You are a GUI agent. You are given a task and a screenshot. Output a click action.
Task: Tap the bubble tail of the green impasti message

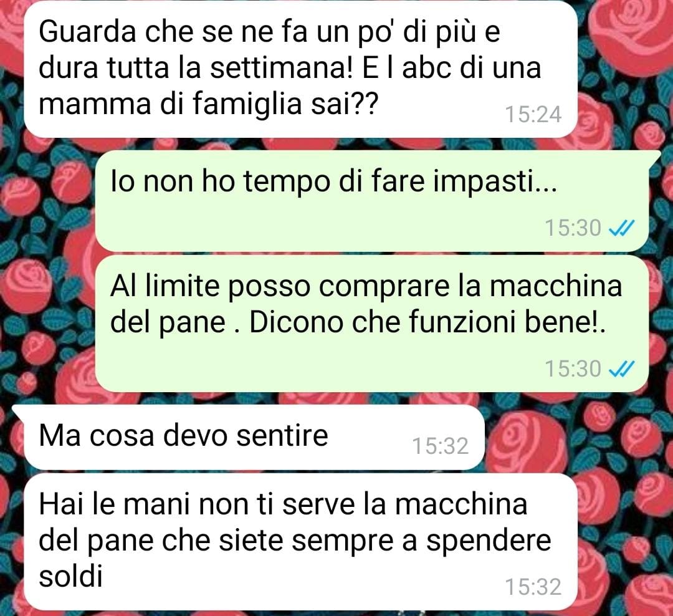coord(654,157)
